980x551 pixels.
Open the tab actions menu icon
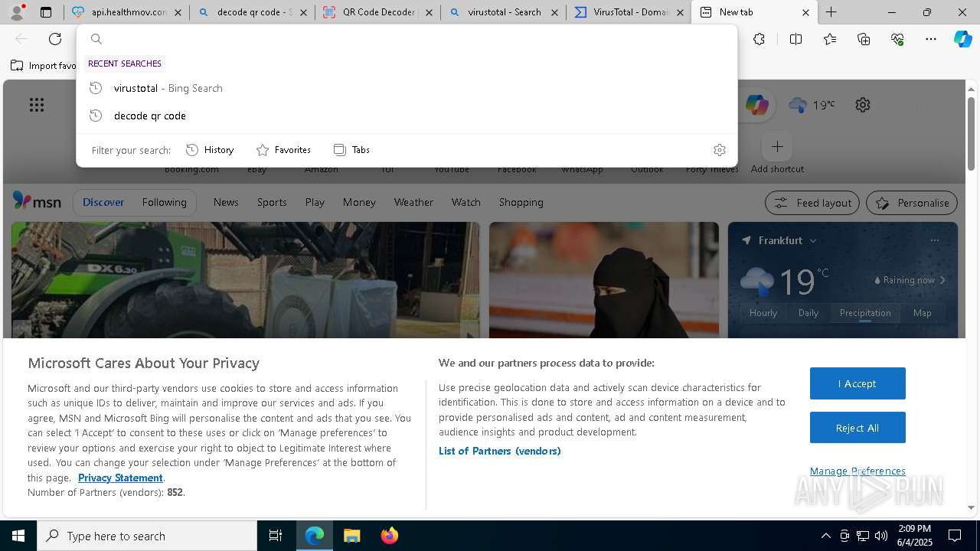click(46, 12)
